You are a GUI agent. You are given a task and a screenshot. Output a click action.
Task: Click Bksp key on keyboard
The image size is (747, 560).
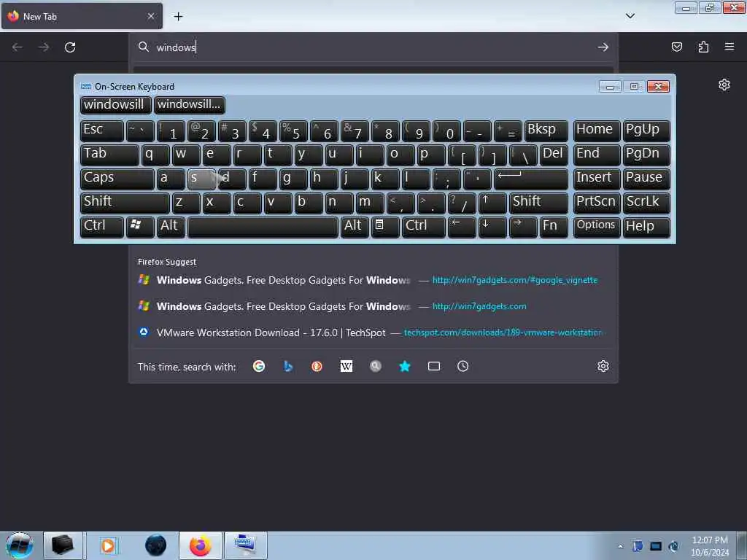(x=546, y=131)
